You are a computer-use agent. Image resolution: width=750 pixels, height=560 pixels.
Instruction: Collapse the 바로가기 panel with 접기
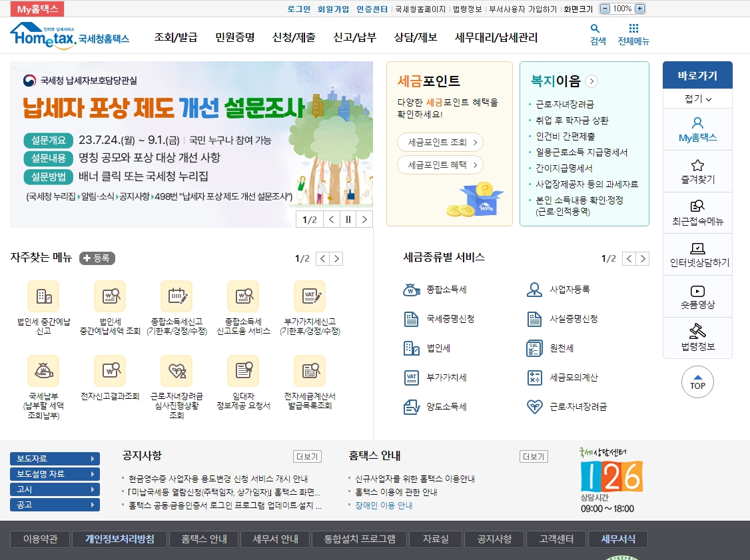point(697,99)
